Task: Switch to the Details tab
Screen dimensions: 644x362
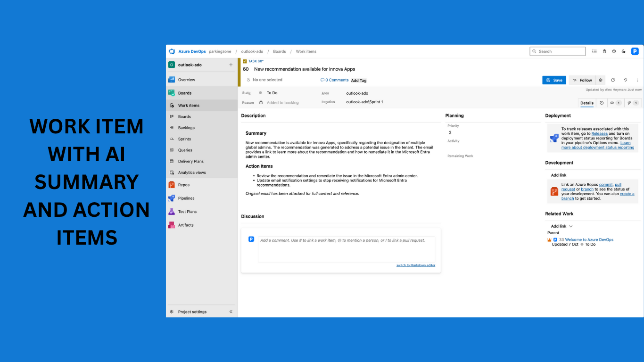Action: 586,103
